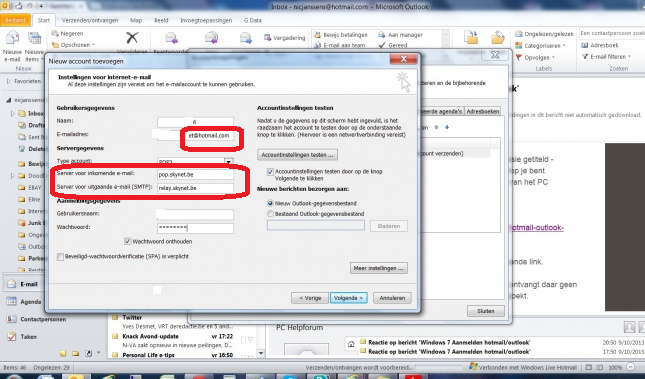The image size is (645, 379).
Task: Click Meer instellingen button
Action: tap(379, 268)
